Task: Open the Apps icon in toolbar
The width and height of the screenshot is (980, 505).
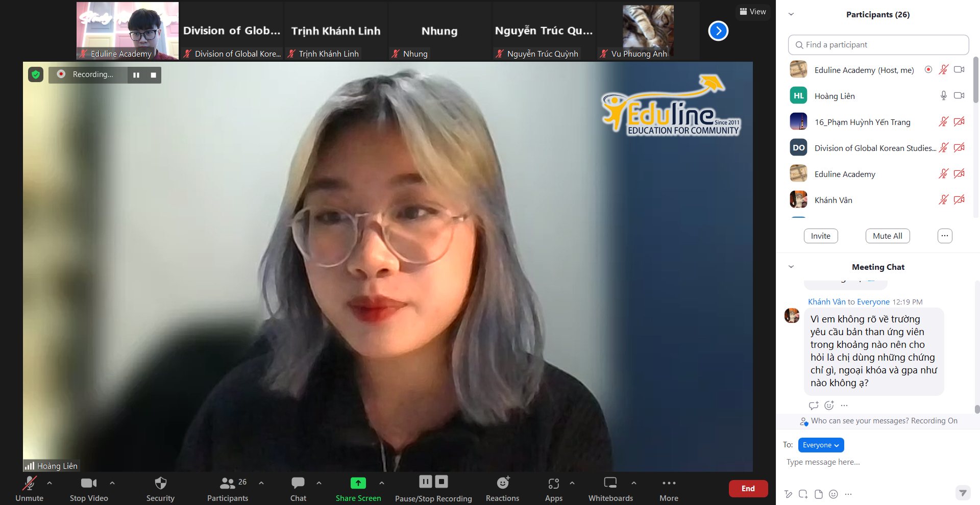Action: 553,483
